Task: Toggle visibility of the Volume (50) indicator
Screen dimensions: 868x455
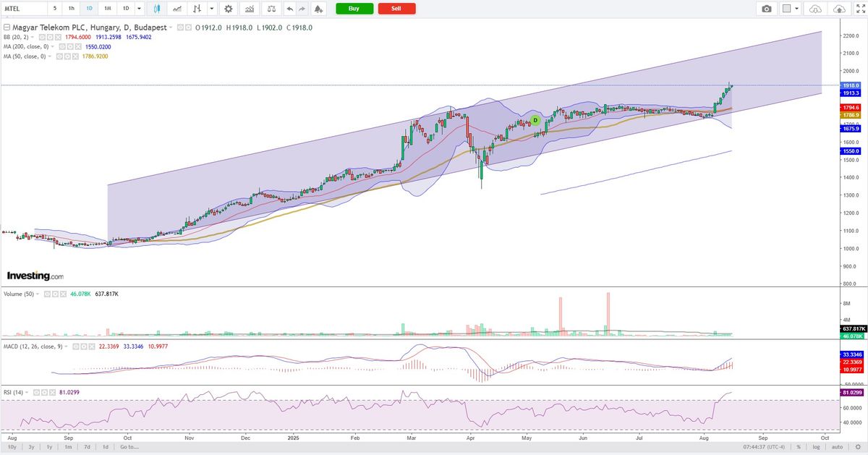Action: (48, 295)
